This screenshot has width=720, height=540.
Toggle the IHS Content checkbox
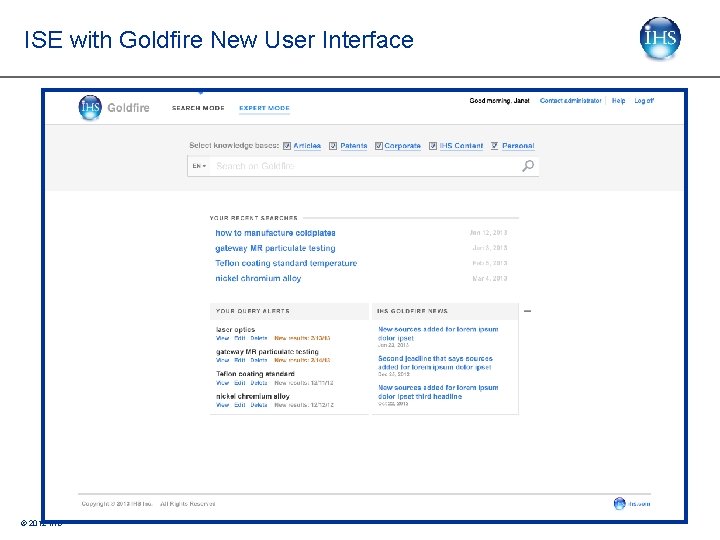point(433,146)
